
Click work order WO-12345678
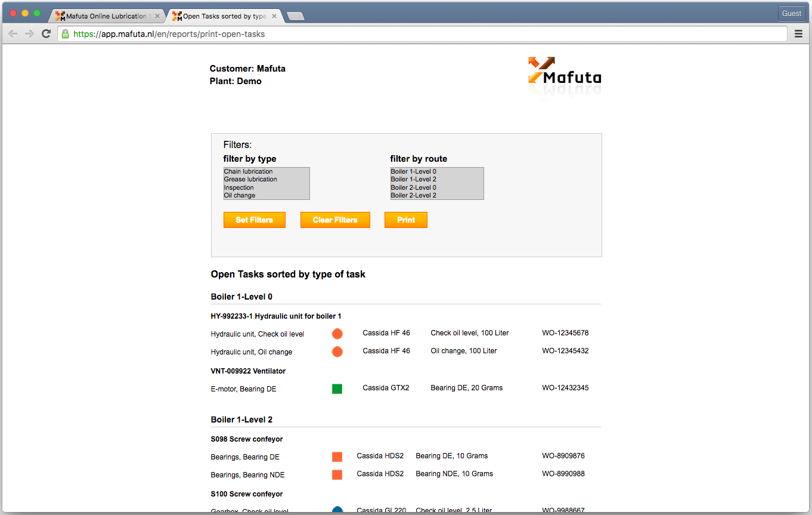pos(565,333)
